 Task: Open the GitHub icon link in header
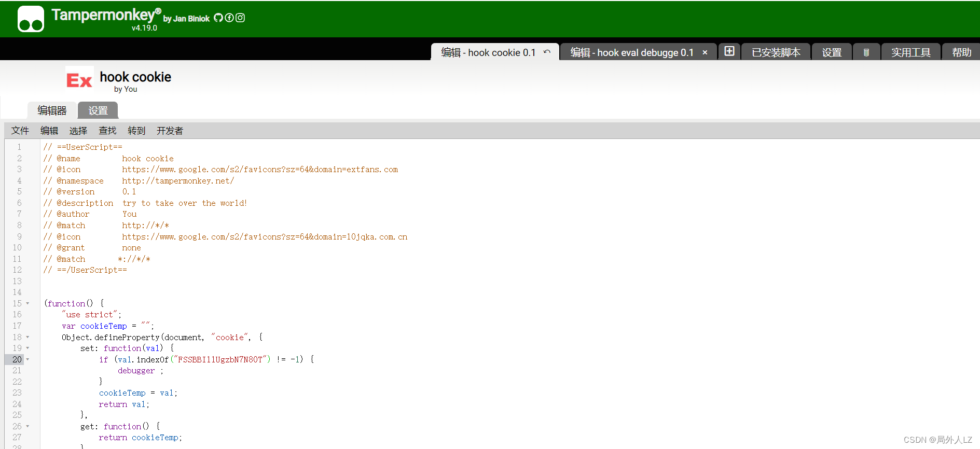pos(218,18)
